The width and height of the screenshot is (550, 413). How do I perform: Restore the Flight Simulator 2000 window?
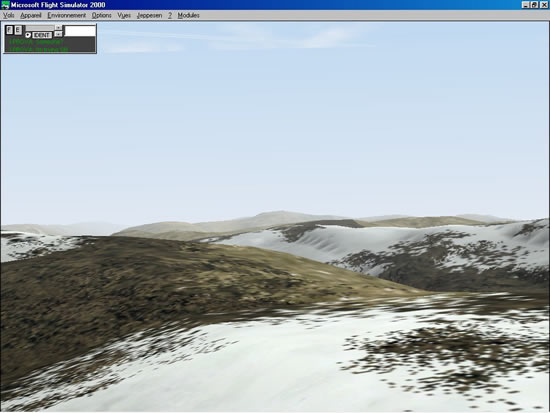534,5
